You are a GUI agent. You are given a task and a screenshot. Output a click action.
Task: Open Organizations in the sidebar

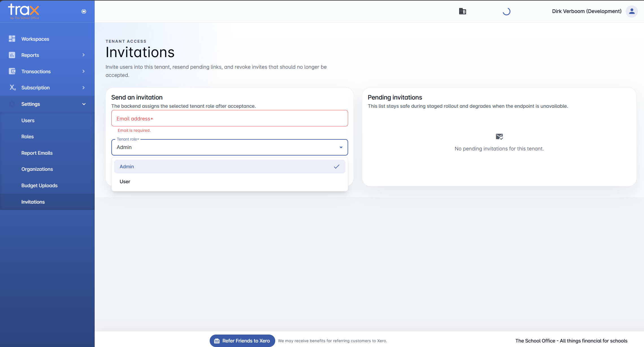click(x=47, y=169)
